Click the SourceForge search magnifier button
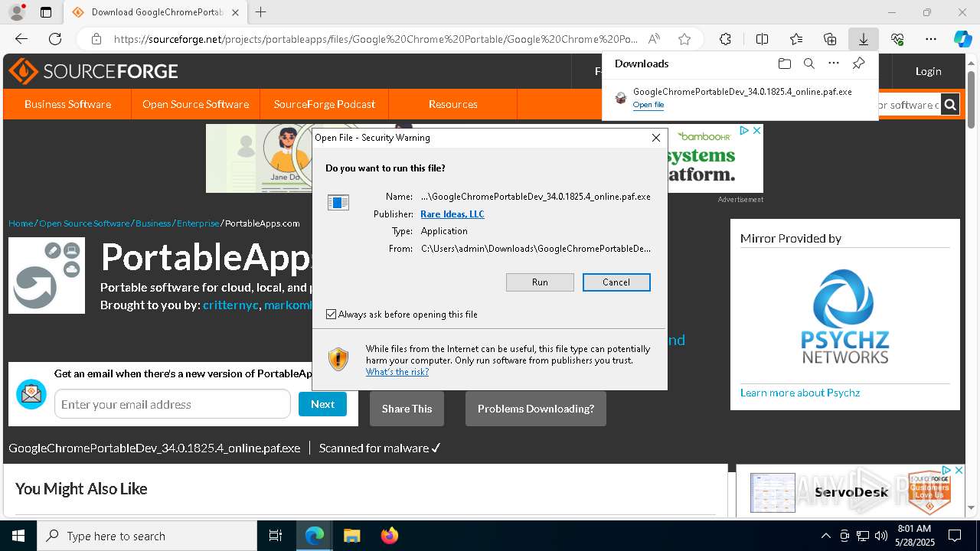The image size is (980, 551). [x=950, y=105]
